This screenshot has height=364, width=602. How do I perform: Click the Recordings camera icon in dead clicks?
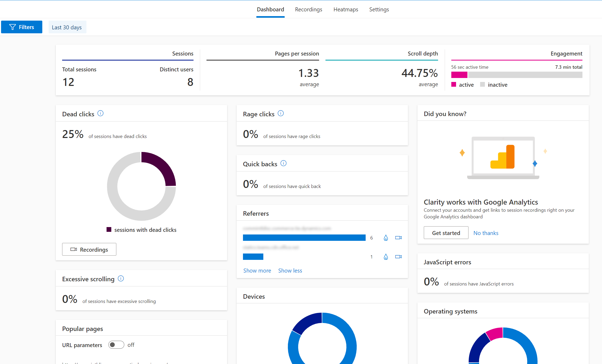(74, 249)
